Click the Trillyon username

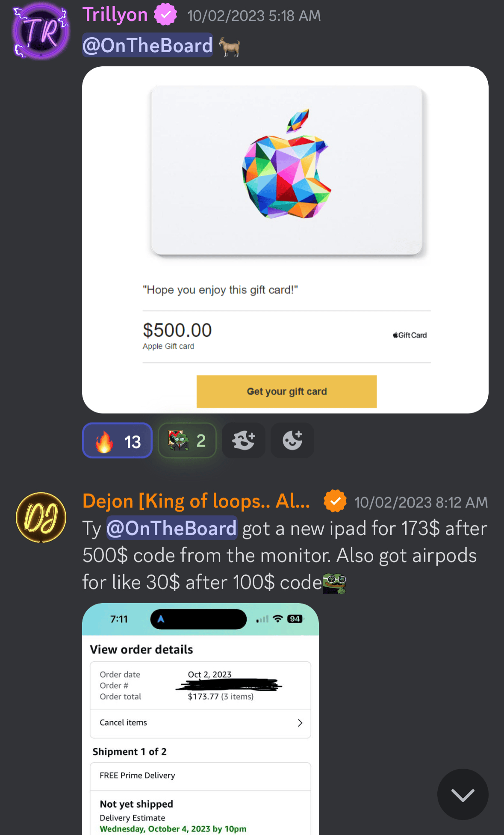[115, 15]
